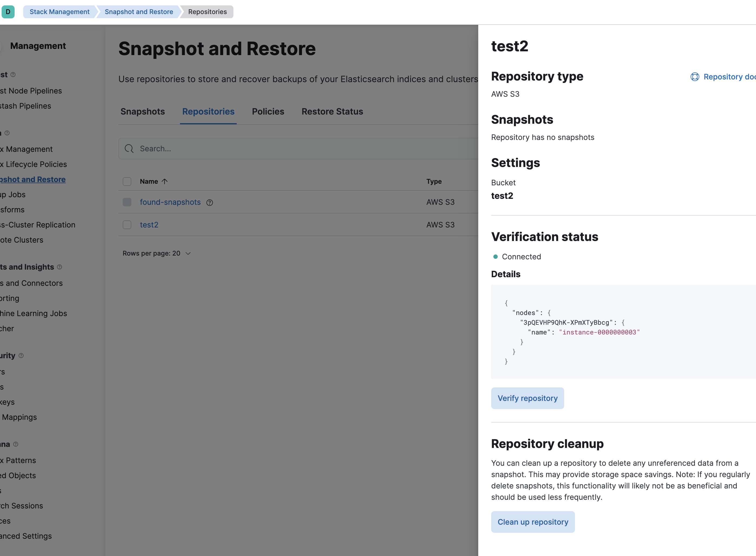
Task: Open the Restore Status tab
Action: [x=332, y=112]
